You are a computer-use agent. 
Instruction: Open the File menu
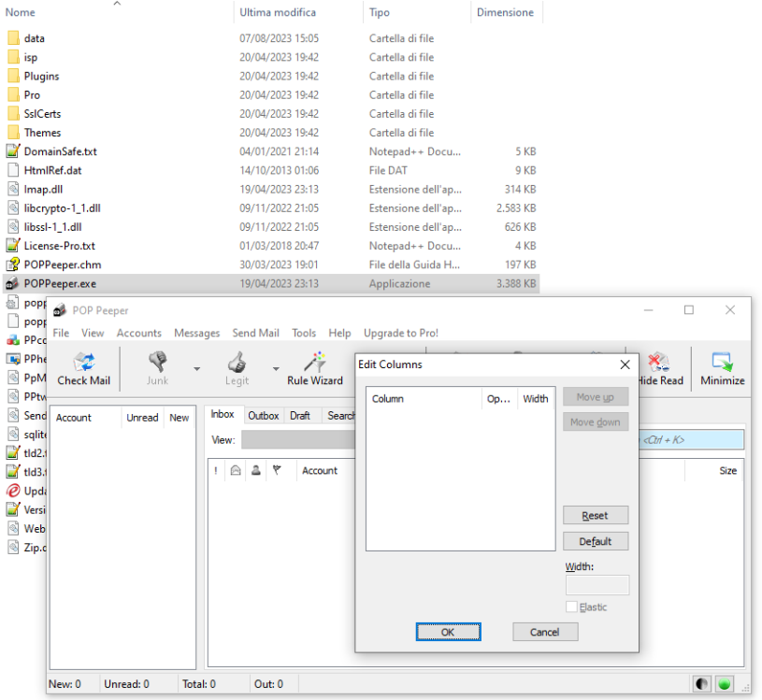coord(61,333)
